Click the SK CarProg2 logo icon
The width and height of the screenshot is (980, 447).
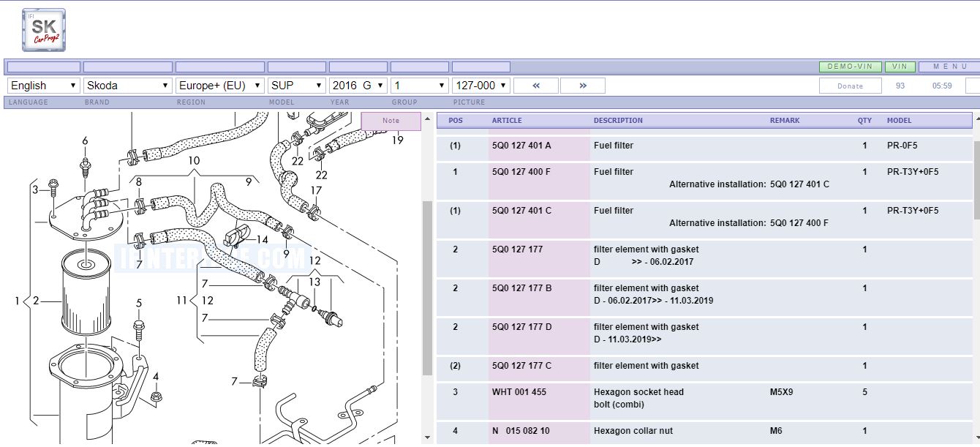pos(44,30)
